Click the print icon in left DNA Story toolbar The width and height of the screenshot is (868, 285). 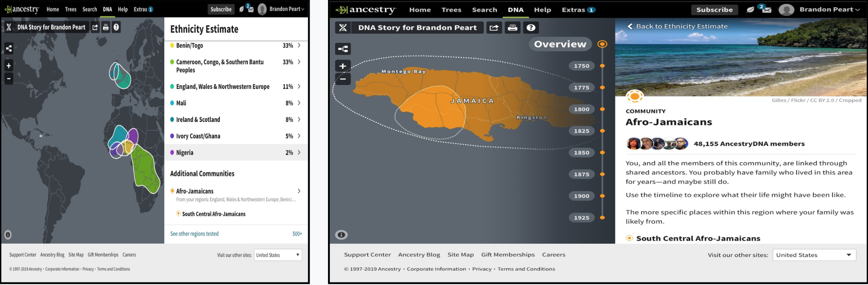(106, 27)
